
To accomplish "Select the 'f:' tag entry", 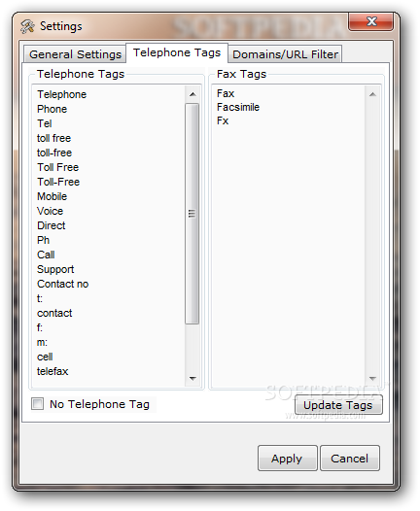I will pyautogui.click(x=40, y=327).
